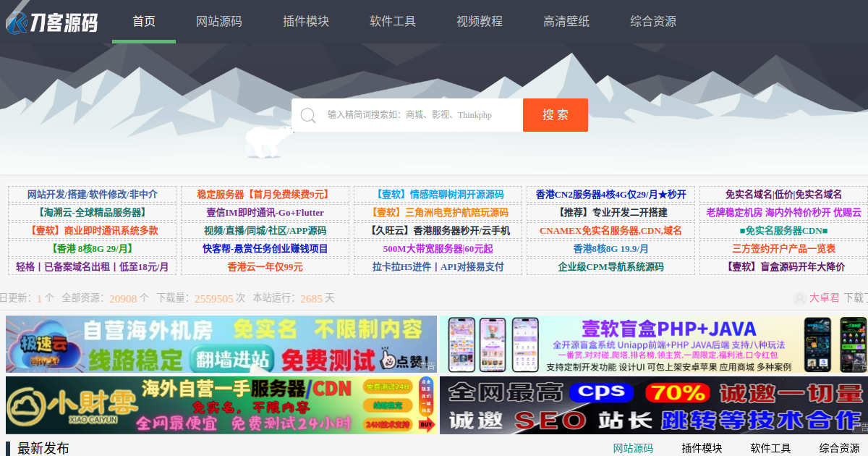Open the 壹软盲盒PHP+JAVA banner ad
The image size is (868, 456).
pos(654,345)
